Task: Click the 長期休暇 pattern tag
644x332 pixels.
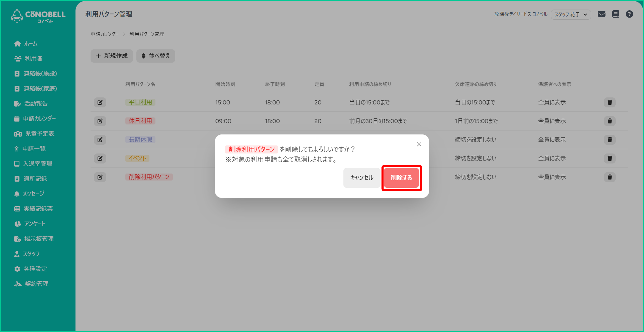Action: tap(140, 140)
